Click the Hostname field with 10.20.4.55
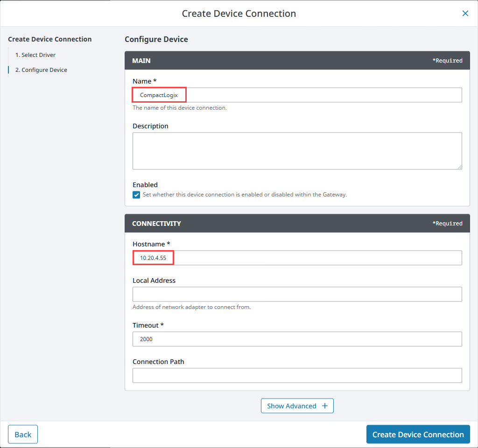 click(297, 258)
